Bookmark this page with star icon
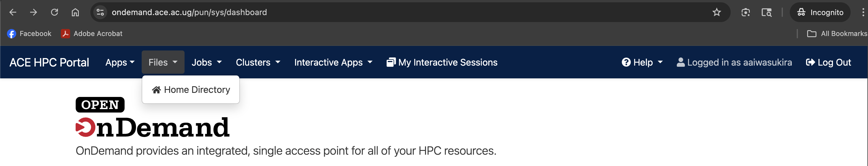 point(716,12)
